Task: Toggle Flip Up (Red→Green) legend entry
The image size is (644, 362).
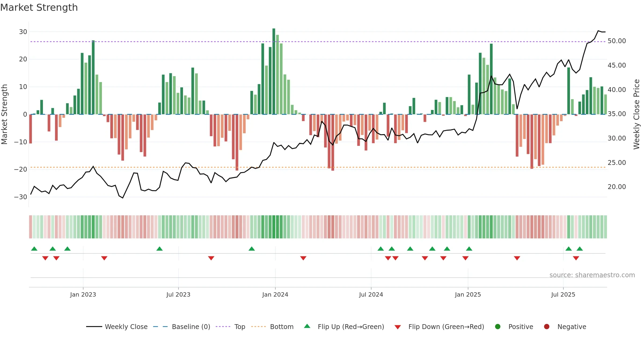Action: pos(344,327)
